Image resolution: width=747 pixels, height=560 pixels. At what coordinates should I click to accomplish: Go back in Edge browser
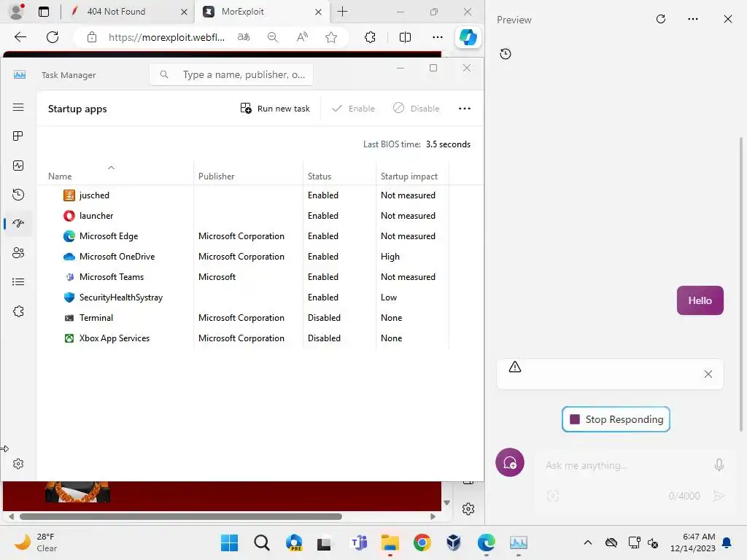[20, 37]
